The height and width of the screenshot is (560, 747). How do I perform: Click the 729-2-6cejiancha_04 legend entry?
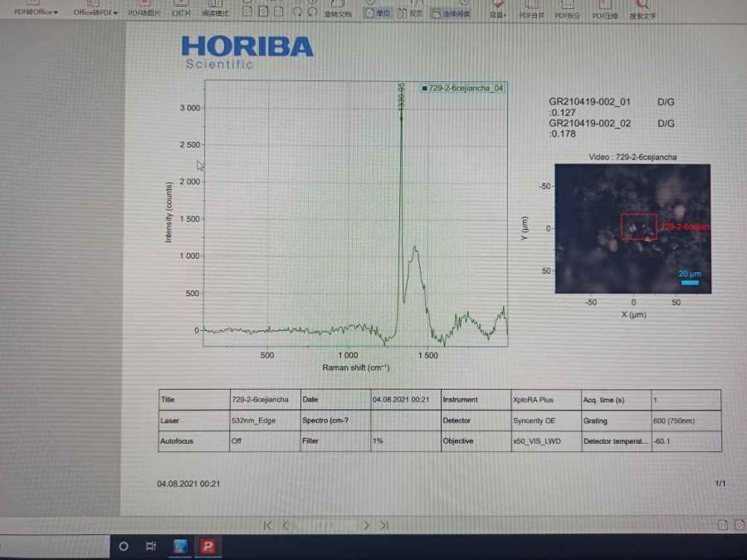coord(462,88)
